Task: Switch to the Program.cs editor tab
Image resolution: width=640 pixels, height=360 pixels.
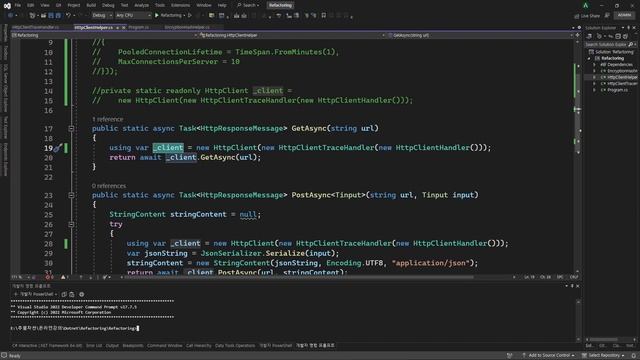Action: click(x=139, y=27)
